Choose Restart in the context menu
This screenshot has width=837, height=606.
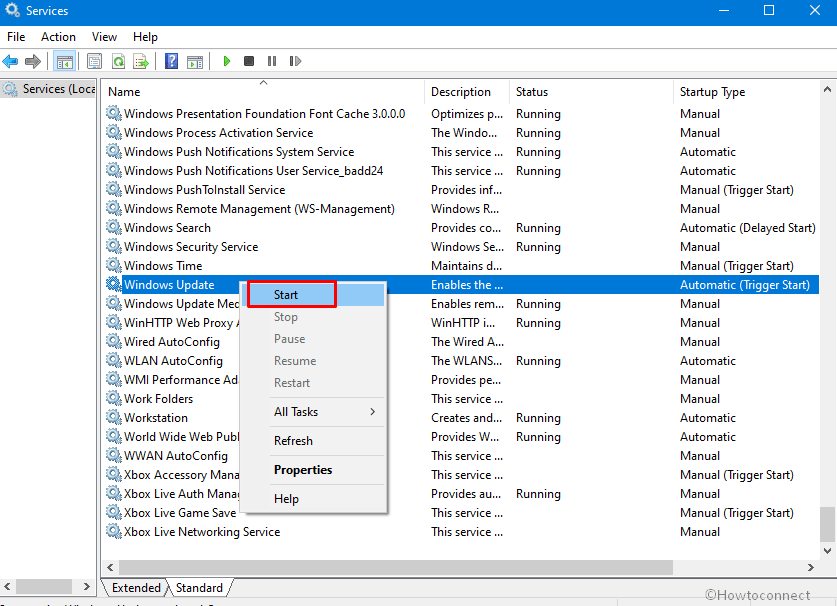tap(315, 382)
